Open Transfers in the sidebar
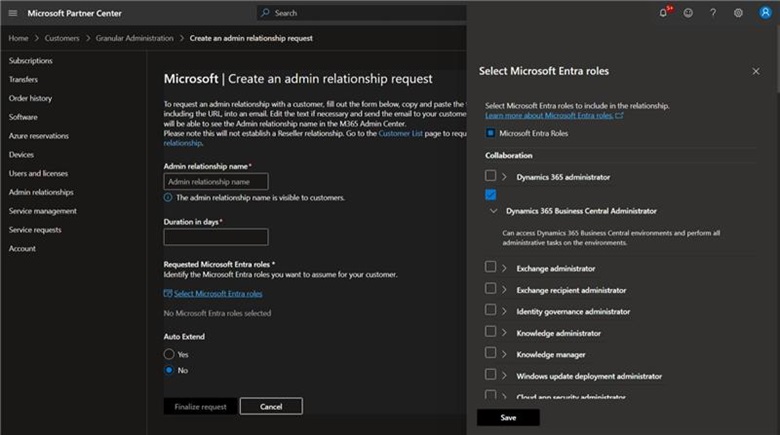 [x=23, y=80]
